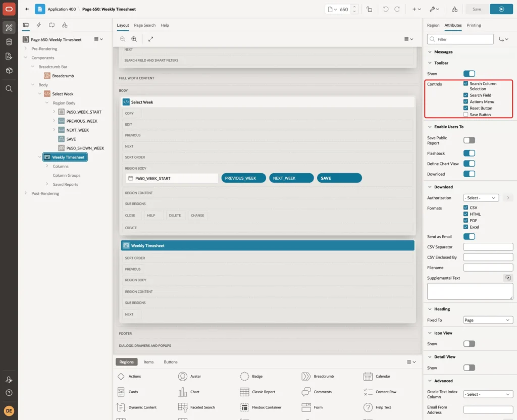Uncheck the Actions Menu control
Viewport: 517px width, 420px height.
tap(466, 101)
